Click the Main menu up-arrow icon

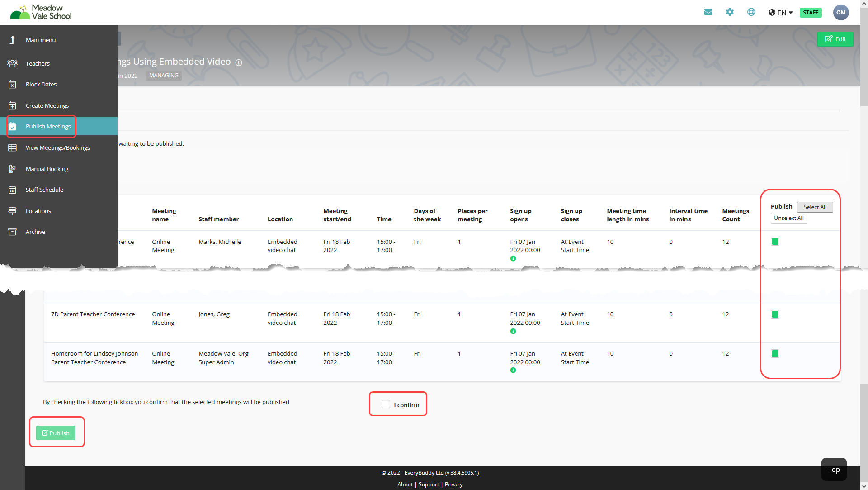point(13,40)
